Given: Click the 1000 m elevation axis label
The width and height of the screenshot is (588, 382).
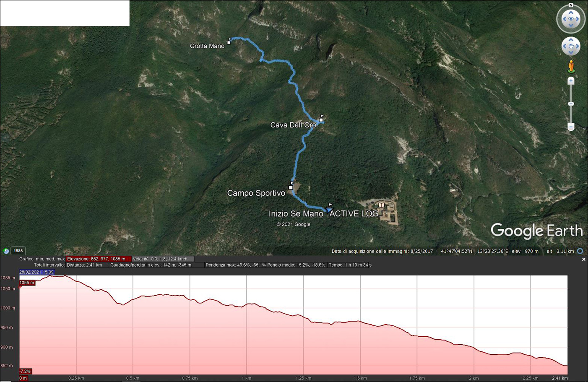Looking at the screenshot, I should pos(8,308).
